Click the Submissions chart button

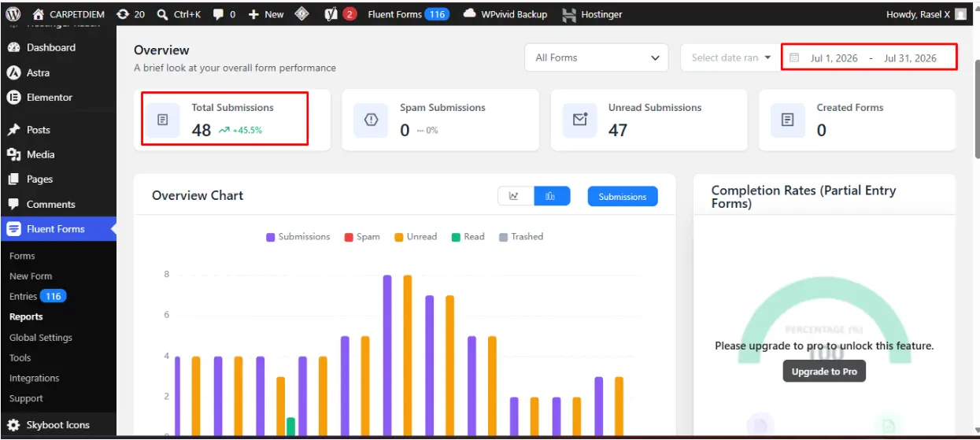623,197
